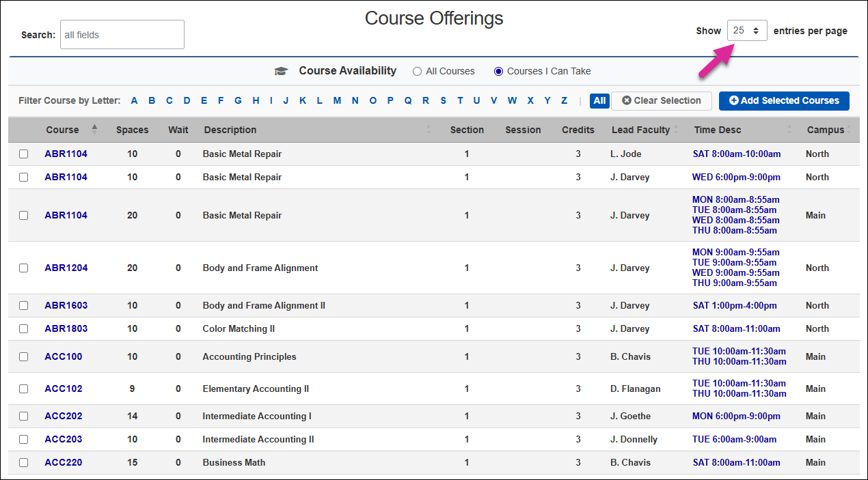The width and height of the screenshot is (868, 480).
Task: Filter courses by letter Z
Action: 564,100
